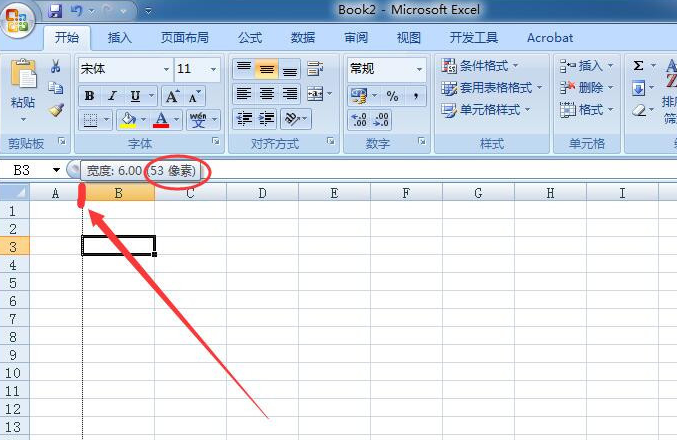
Task: Toggle wrap text button
Action: (315, 68)
